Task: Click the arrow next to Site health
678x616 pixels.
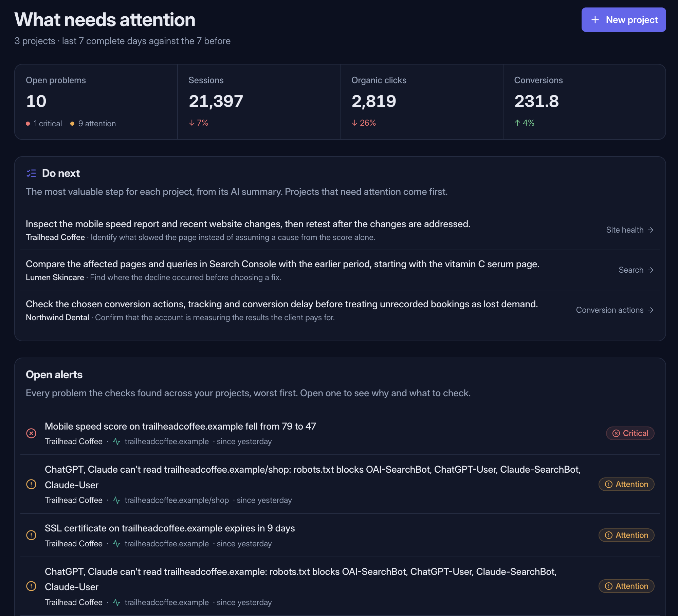Action: pos(650,230)
